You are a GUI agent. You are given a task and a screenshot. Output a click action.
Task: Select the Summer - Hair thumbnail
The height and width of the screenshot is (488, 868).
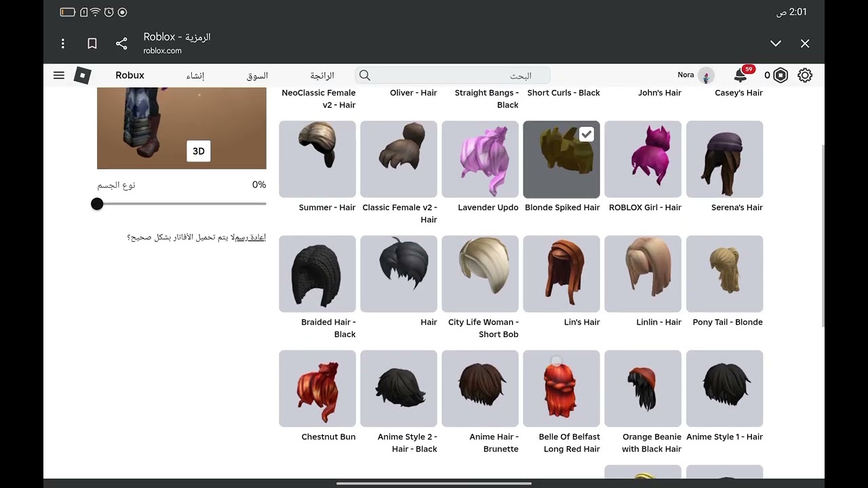point(317,159)
